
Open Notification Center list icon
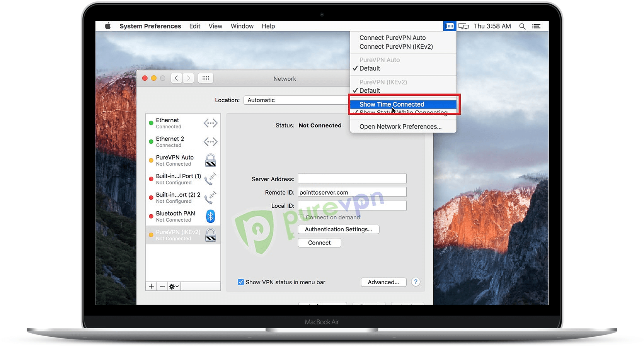click(x=536, y=26)
